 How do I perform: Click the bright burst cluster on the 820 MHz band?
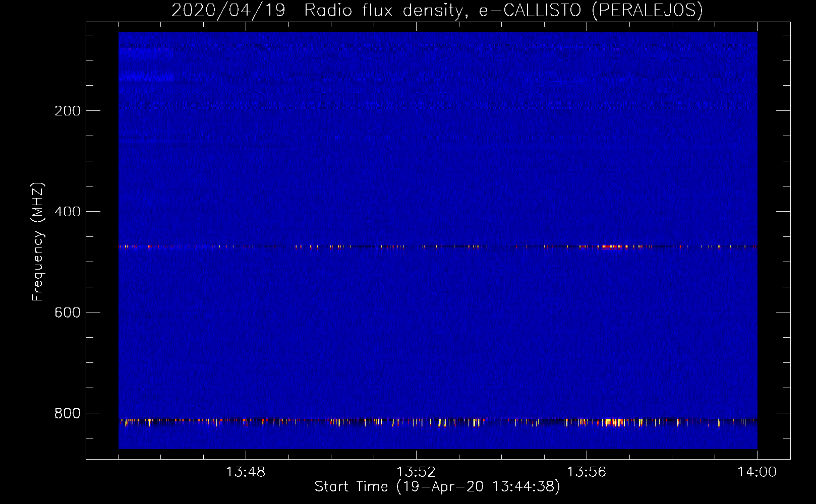point(614,422)
